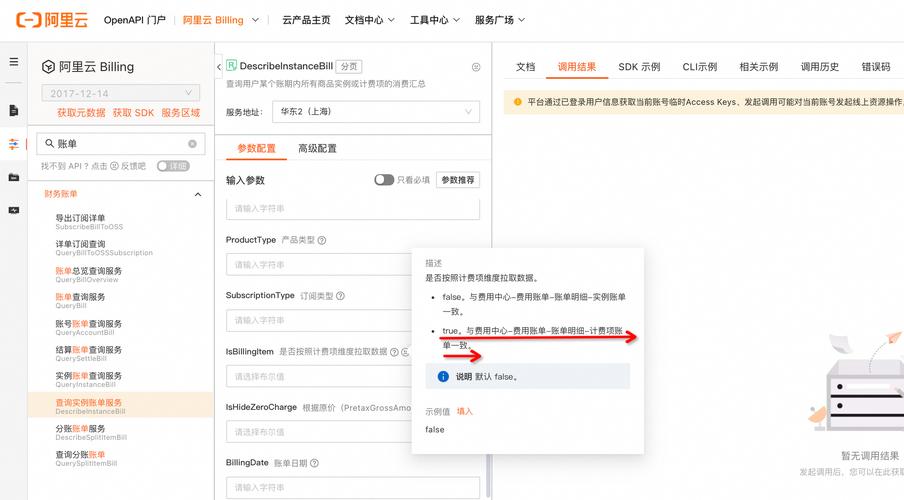
Task: Open the monitor icon in the left rail
Action: tap(14, 210)
